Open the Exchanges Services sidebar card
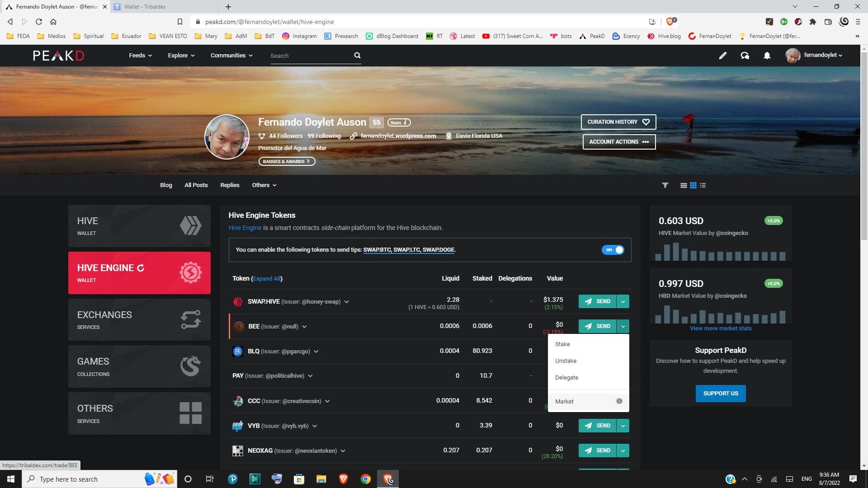Image resolution: width=868 pixels, height=488 pixels. click(139, 320)
